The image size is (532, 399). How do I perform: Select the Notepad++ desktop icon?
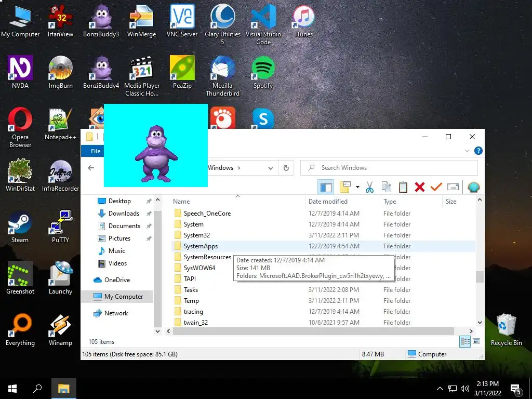tap(60, 124)
